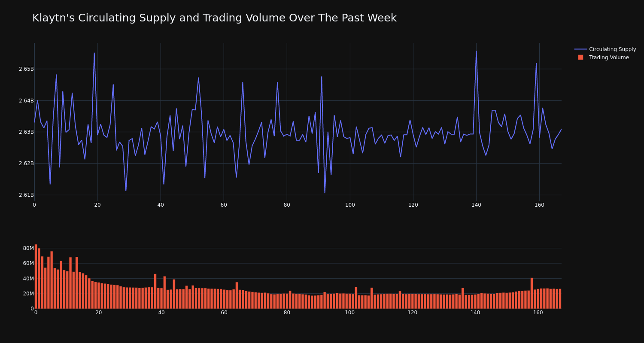The height and width of the screenshot is (343, 644).
Task: Click the 2.61B y-axis label
Action: 26,195
